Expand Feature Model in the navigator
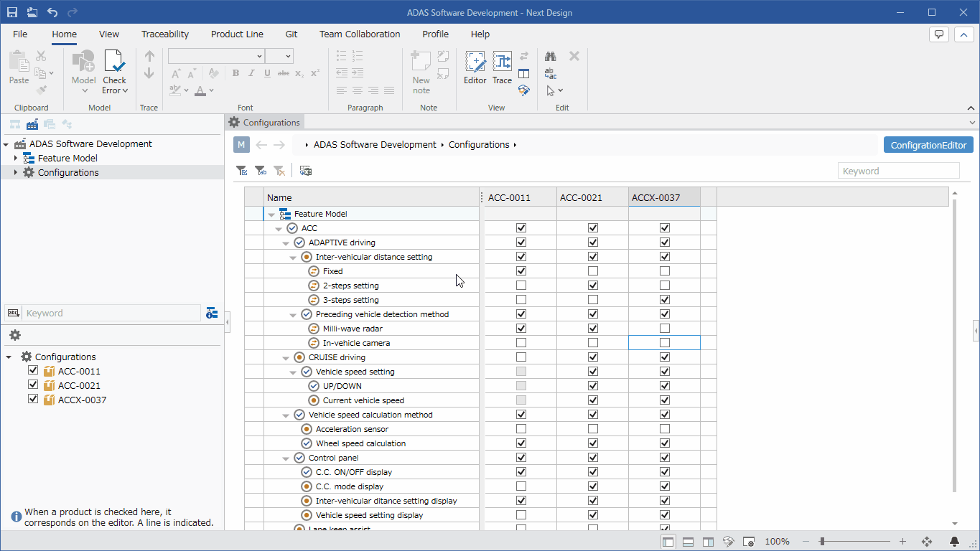 (x=15, y=158)
